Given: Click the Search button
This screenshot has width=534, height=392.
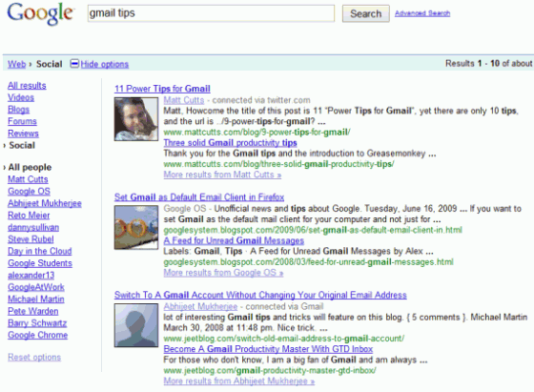Looking at the screenshot, I should point(366,13).
